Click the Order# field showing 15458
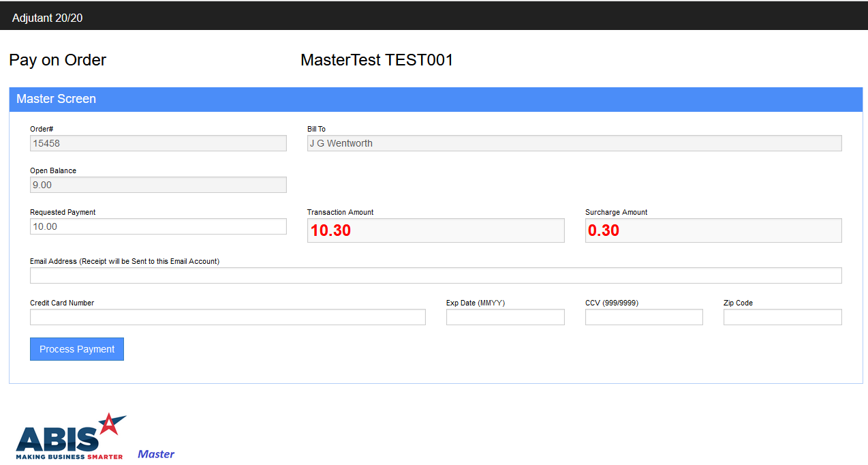The image size is (868, 465). (158, 143)
